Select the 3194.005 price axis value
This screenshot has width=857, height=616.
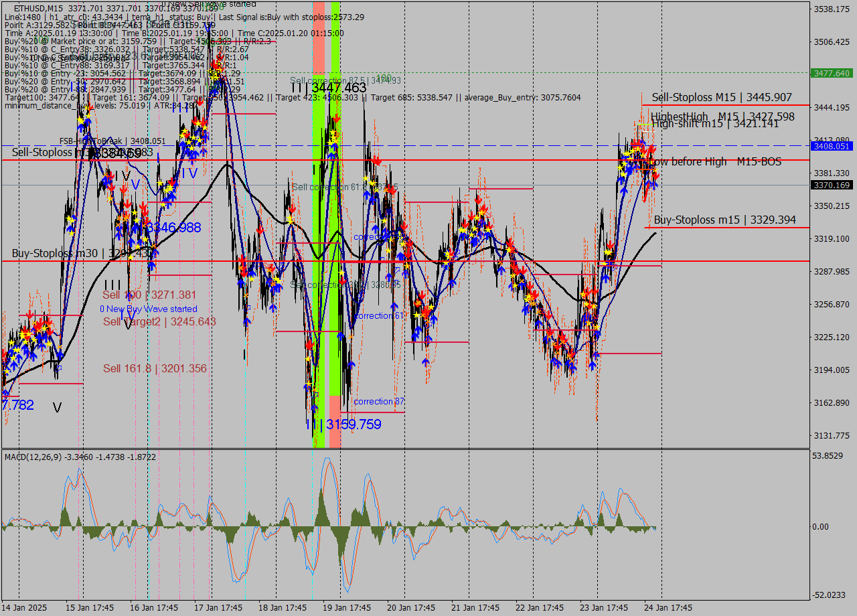point(831,370)
